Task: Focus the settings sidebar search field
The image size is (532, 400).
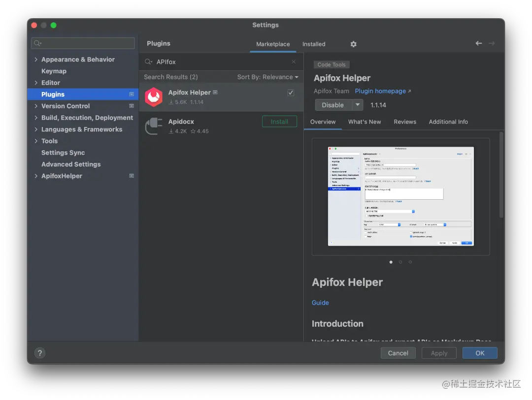Action: click(x=83, y=43)
